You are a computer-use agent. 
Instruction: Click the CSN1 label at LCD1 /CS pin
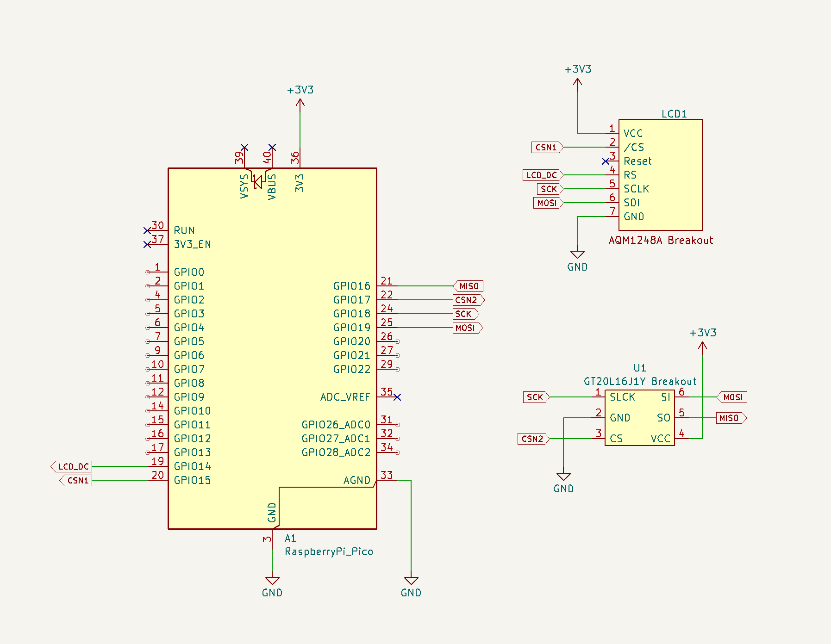547,147
